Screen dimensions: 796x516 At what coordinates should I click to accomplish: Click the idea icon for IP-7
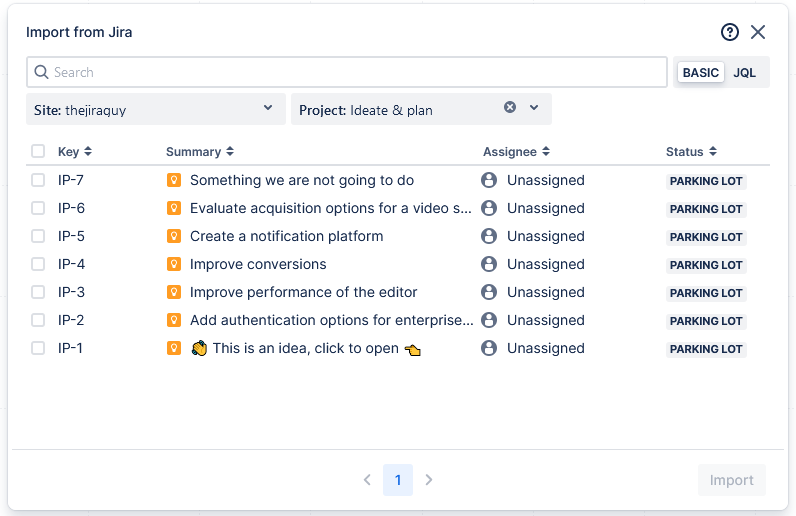pyautogui.click(x=174, y=180)
